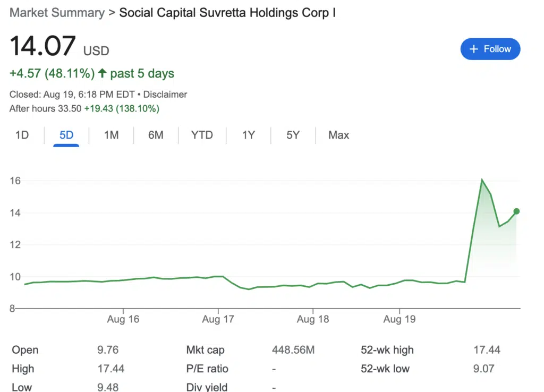Select the 5D time range tab
Image resolution: width=544 pixels, height=392 pixels.
coord(66,135)
